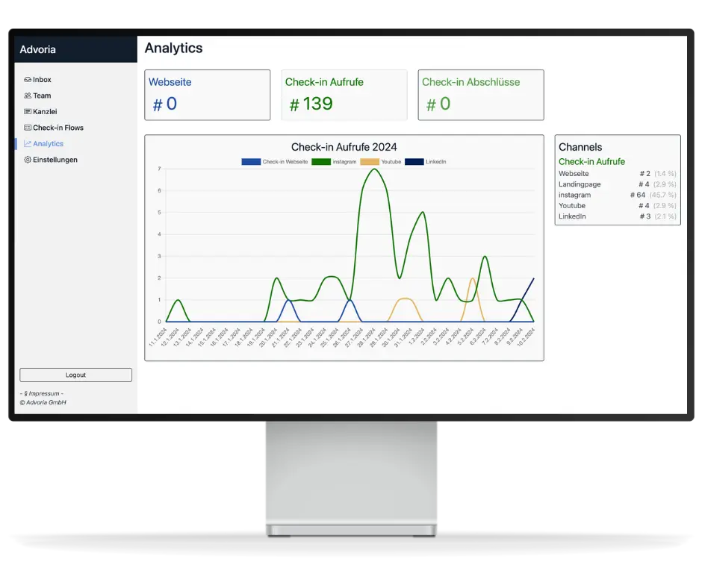Image resolution: width=702 pixels, height=588 pixels.
Task: Click the Advoria brand title
Action: click(38, 50)
